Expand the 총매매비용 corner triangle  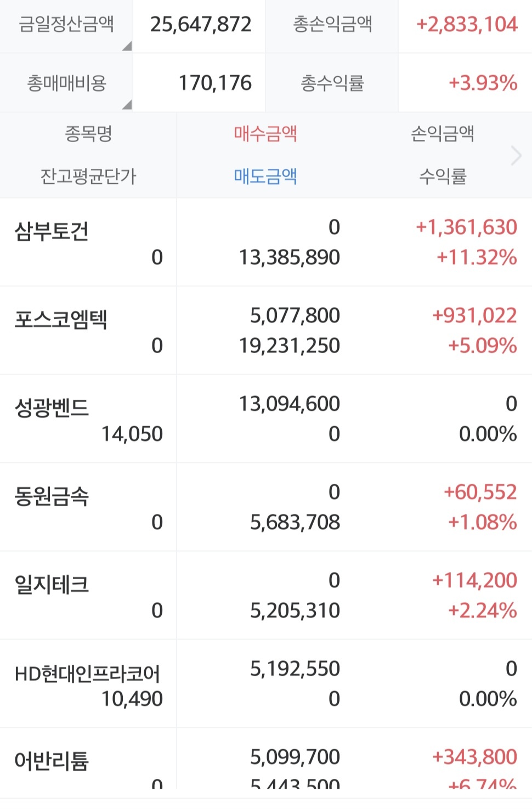[x=127, y=104]
